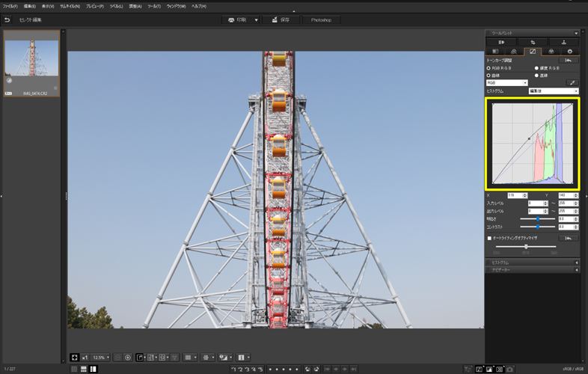Open the 表示(V) menu

[48, 7]
